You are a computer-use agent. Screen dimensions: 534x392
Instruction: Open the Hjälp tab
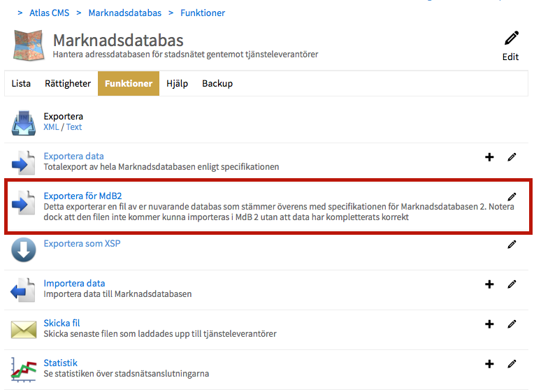click(177, 84)
